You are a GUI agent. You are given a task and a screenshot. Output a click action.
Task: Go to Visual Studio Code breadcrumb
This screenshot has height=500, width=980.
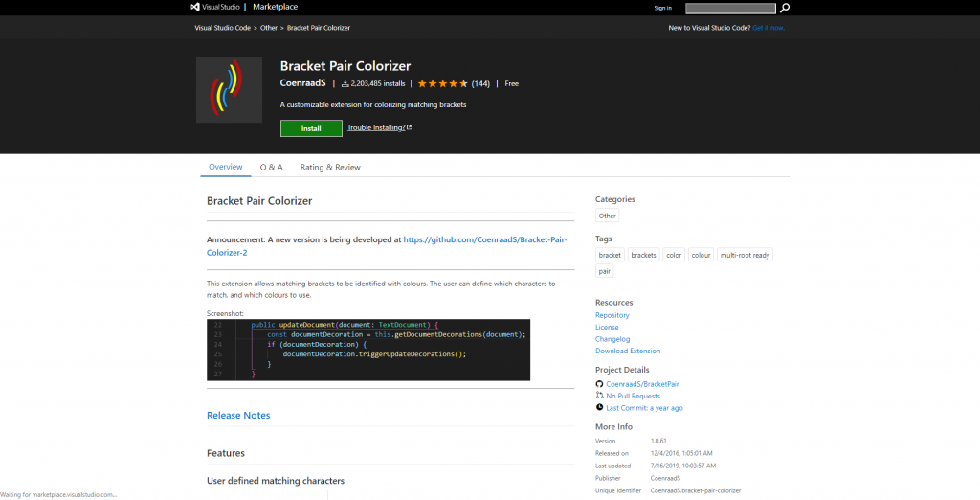click(222, 28)
